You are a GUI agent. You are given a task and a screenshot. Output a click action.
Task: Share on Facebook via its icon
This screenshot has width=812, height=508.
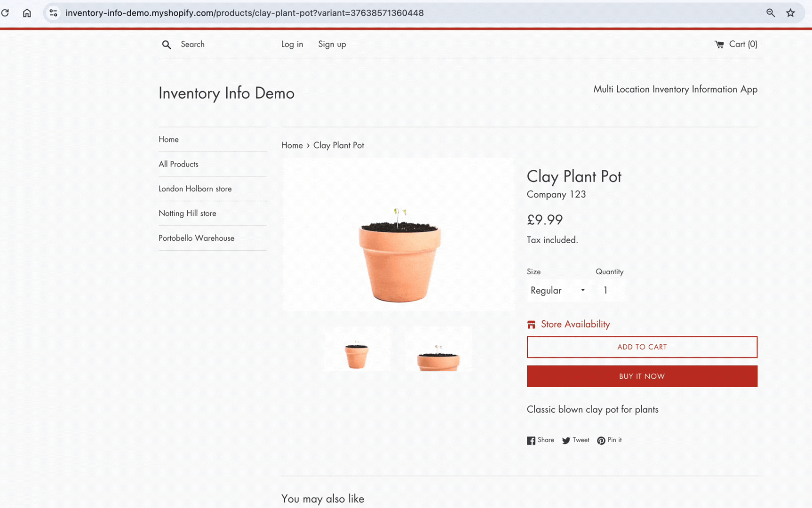coord(531,441)
